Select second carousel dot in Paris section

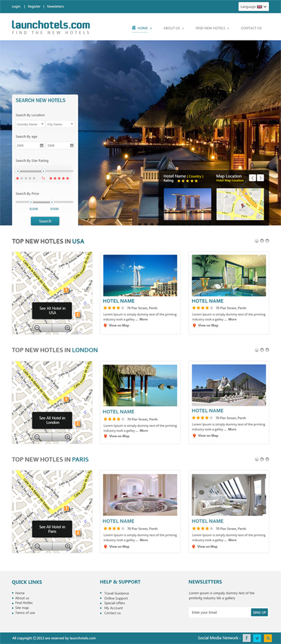click(262, 459)
